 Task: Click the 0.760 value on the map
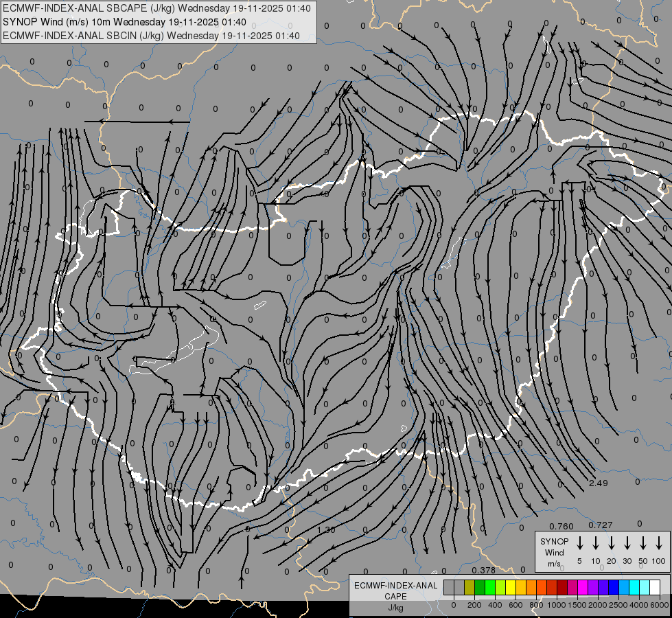click(x=561, y=526)
